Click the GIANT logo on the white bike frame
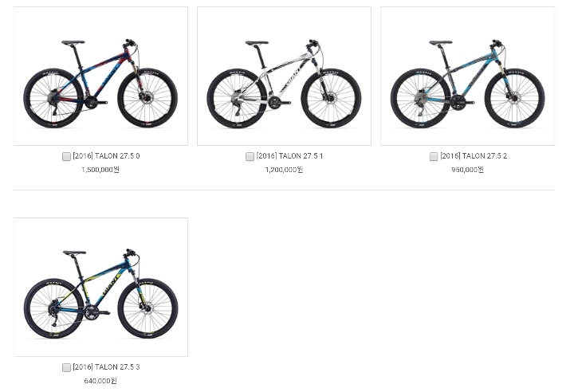The image size is (574, 392). pos(293,78)
